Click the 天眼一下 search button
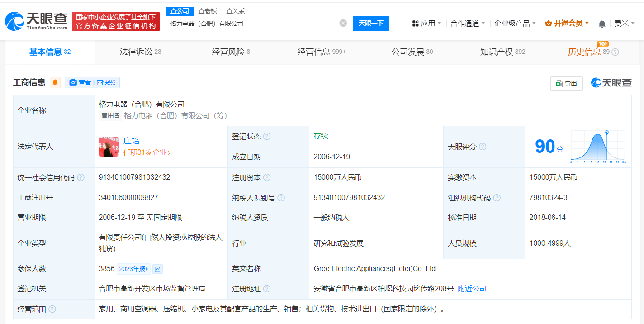The image size is (644, 324). coord(372,23)
